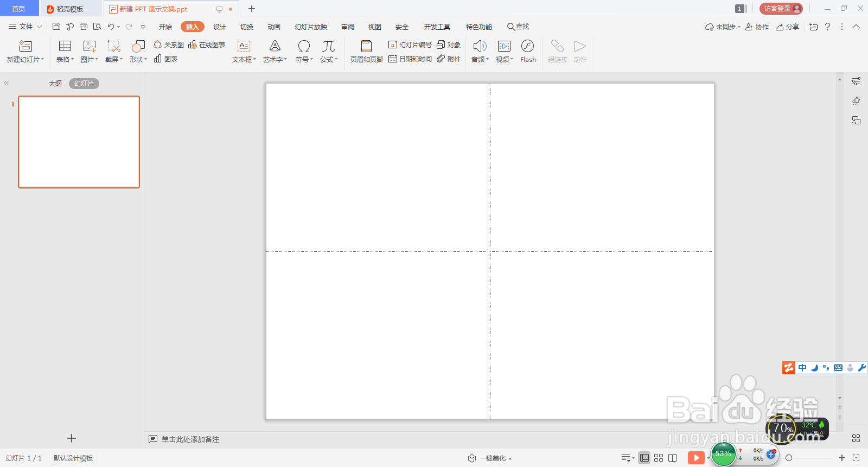Open the Review (审阅) ribbon tab
The image size is (868, 467).
[x=348, y=27]
